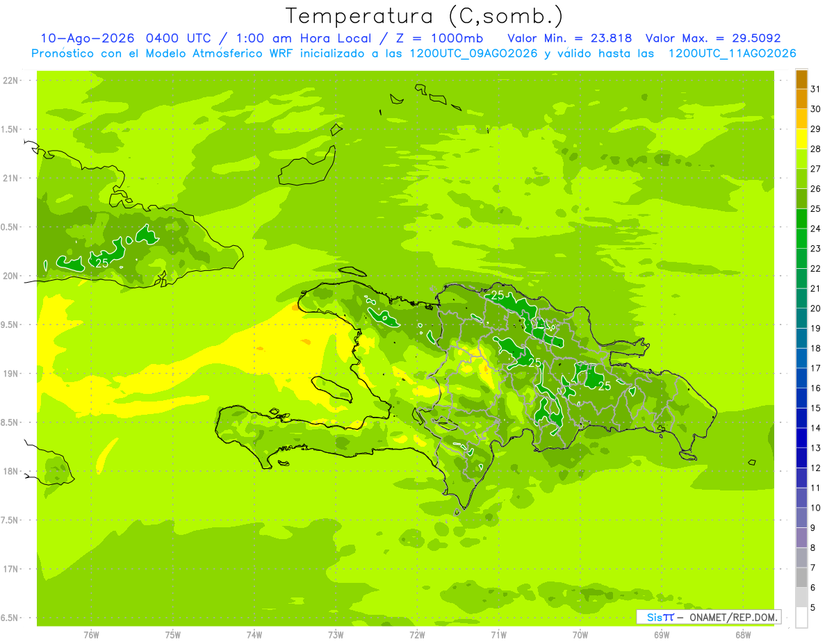Viewport: 834px width, 644px height.
Task: Click the '19N' latitude axis label
Action: pyautogui.click(x=12, y=374)
